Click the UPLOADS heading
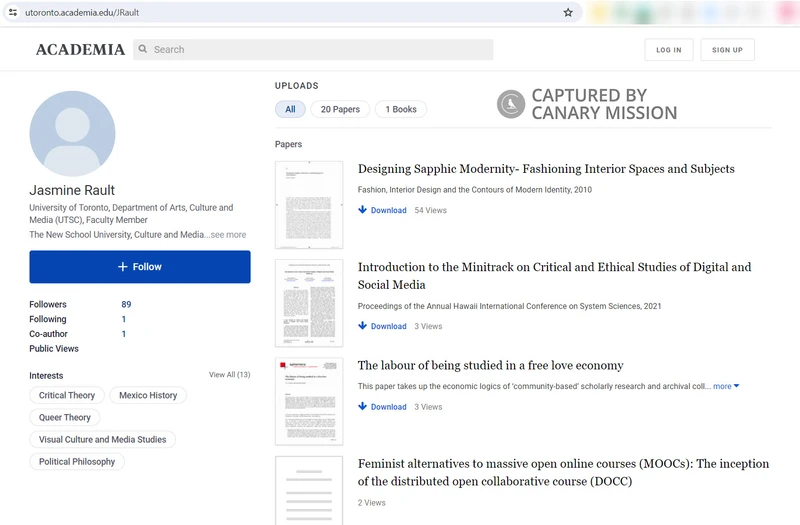This screenshot has width=800, height=525. coord(296,86)
